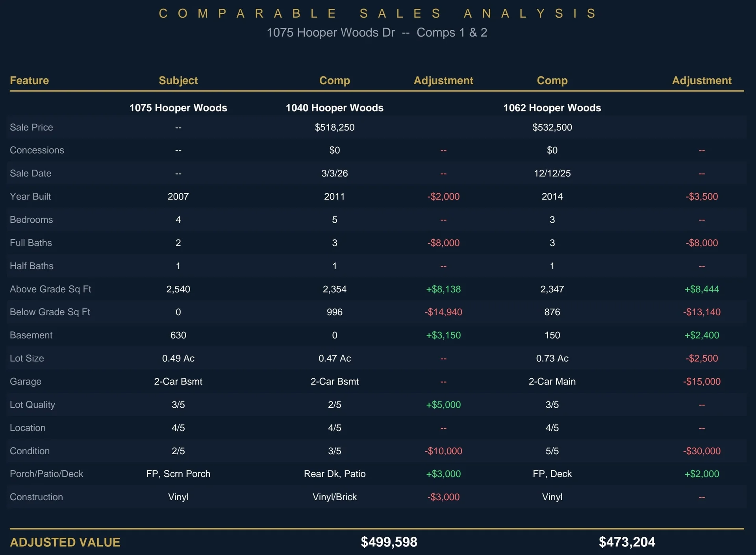The width and height of the screenshot is (756, 555).
Task: Click the '+$2,400' basement adjustment
Action: click(x=702, y=335)
